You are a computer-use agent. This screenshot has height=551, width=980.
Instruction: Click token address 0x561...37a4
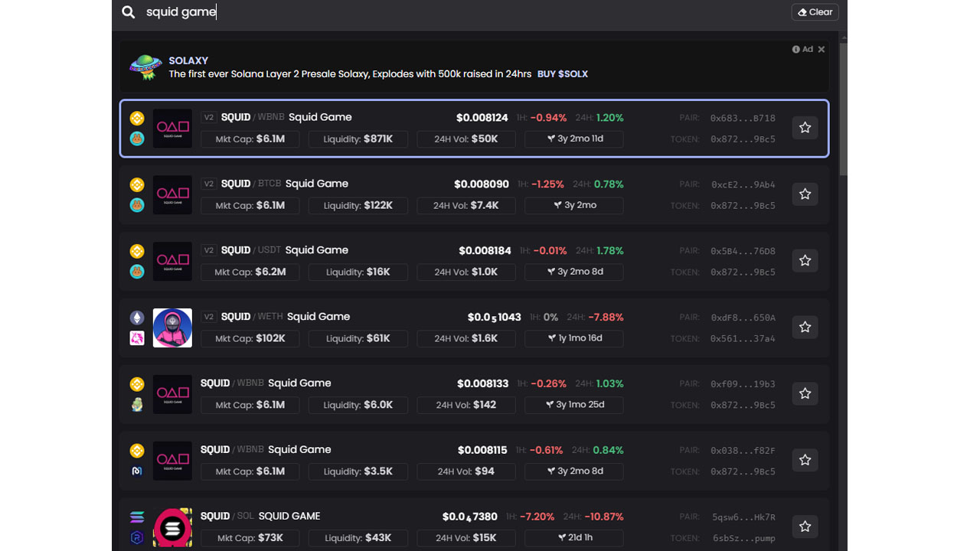pos(743,339)
